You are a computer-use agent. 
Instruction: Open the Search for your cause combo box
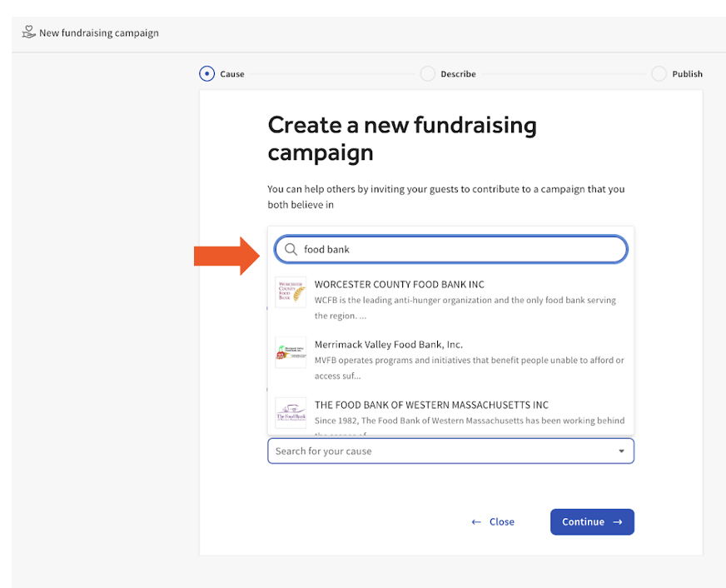pyautogui.click(x=441, y=451)
